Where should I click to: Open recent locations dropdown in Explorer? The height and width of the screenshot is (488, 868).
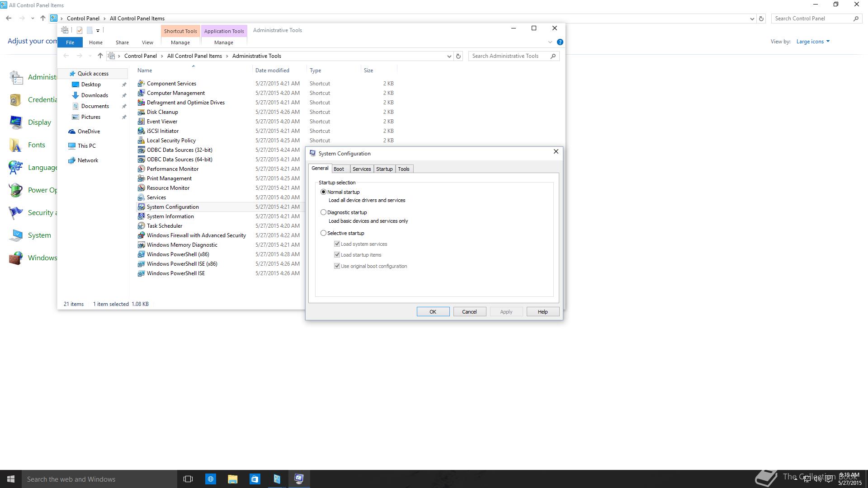pos(90,56)
